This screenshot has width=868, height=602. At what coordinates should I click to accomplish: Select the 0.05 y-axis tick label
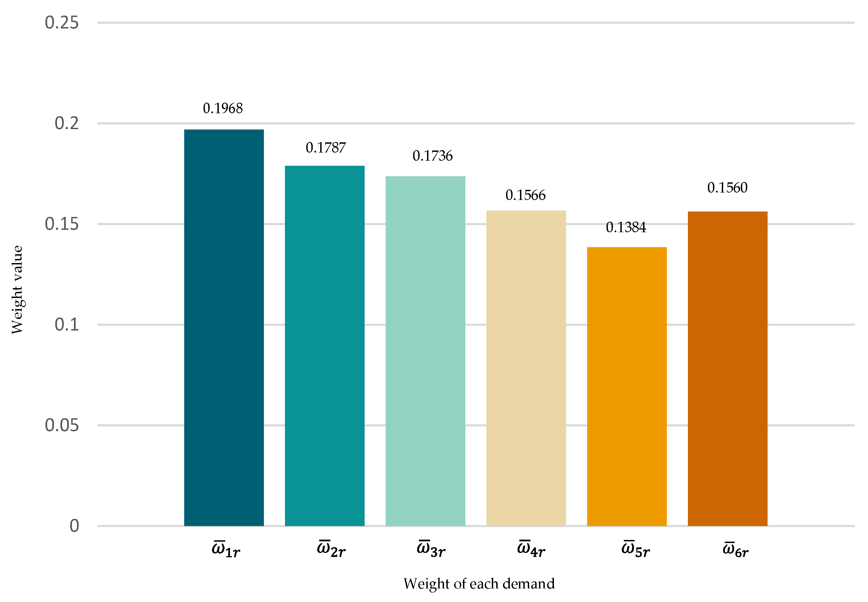62,425
